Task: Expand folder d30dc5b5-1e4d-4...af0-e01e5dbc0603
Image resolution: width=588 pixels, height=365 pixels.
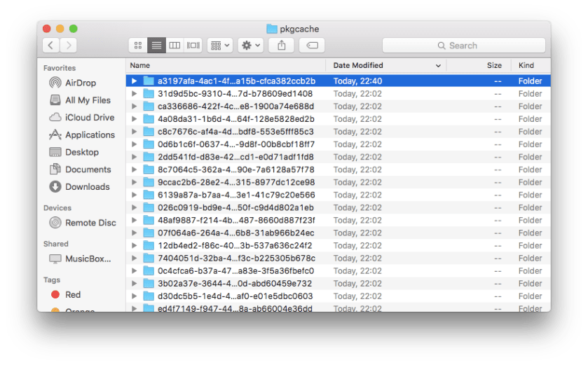Action: 135,296
